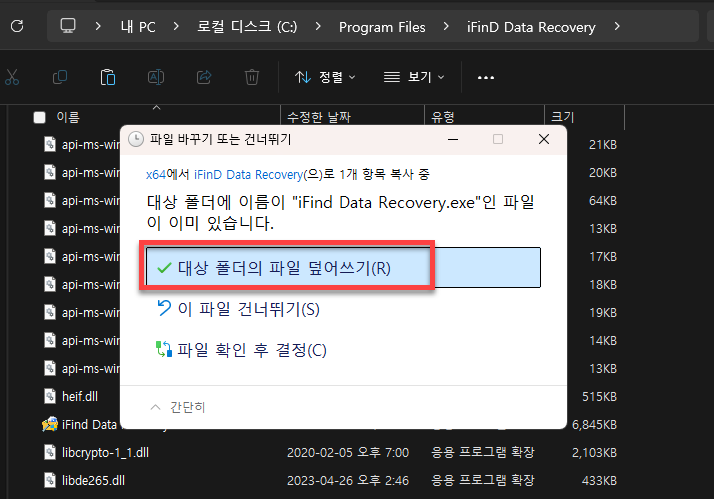Image resolution: width=714 pixels, height=499 pixels.
Task: Open the 정렬 sort dropdown
Action: 325,77
